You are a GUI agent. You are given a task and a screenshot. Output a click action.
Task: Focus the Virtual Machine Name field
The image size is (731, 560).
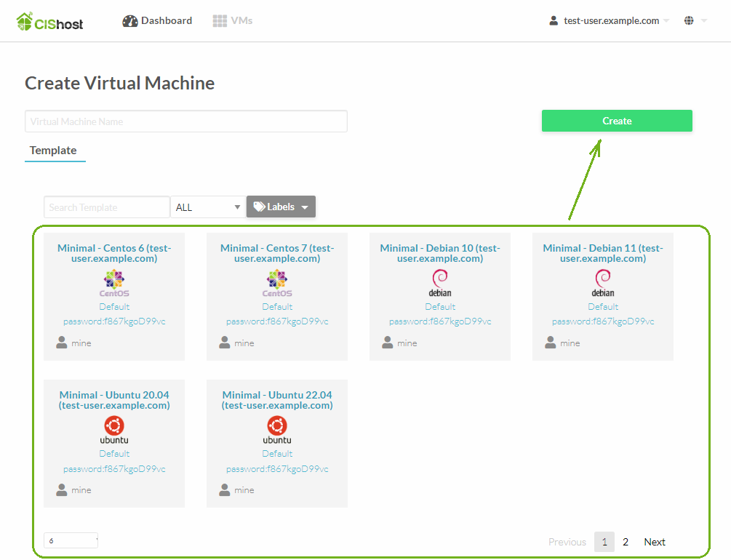click(x=186, y=121)
